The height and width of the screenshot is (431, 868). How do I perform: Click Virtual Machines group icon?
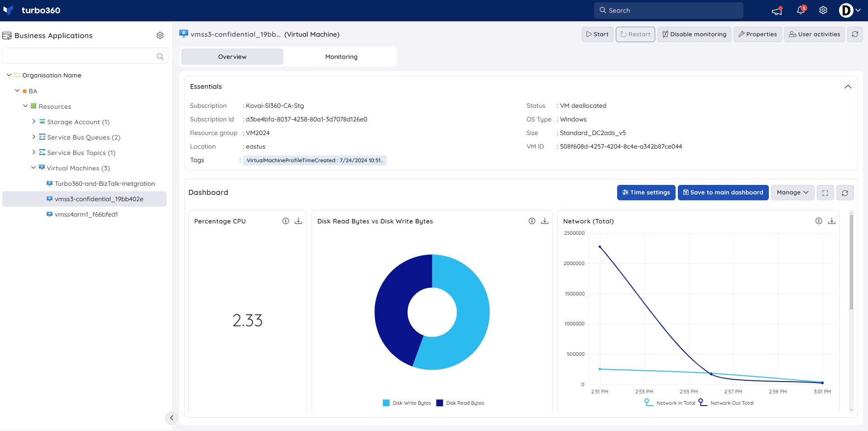(x=42, y=168)
